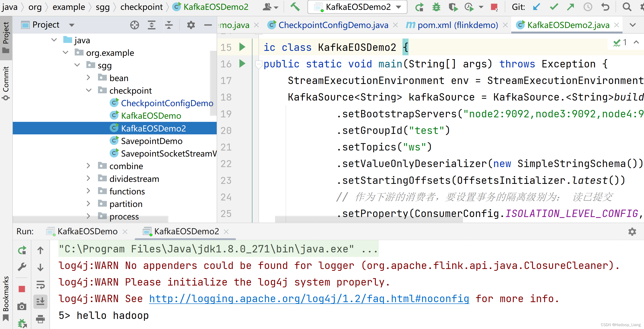The image size is (644, 329).
Task: Click run gutter arrow on line 15
Action: tap(242, 47)
